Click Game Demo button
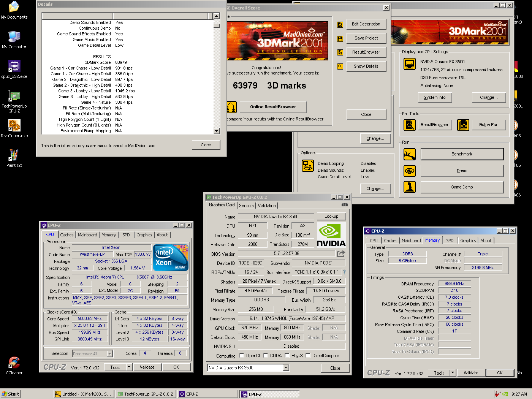 (x=462, y=187)
